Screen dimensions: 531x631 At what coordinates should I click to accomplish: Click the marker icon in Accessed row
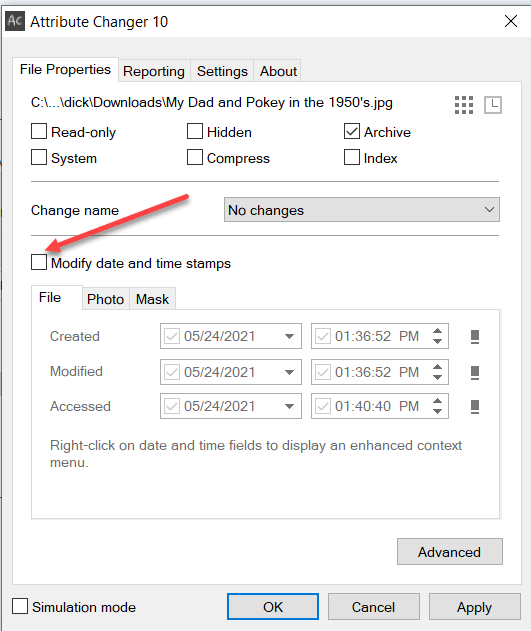475,406
